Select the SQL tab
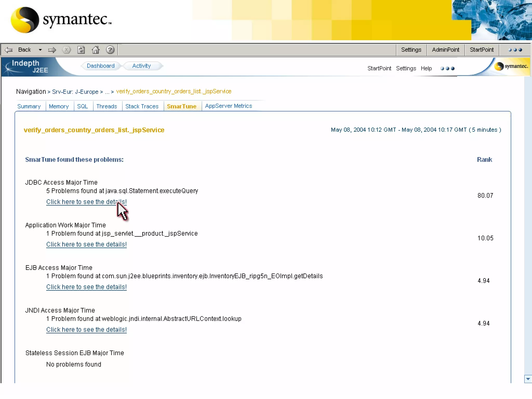Image resolution: width=532 pixels, height=399 pixels. click(82, 107)
